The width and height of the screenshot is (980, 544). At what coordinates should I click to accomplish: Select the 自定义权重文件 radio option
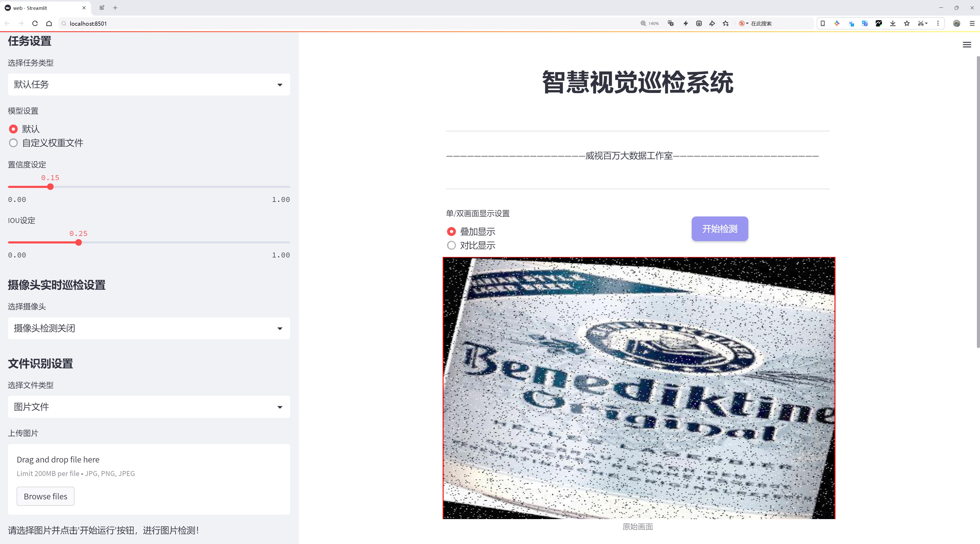46,143
